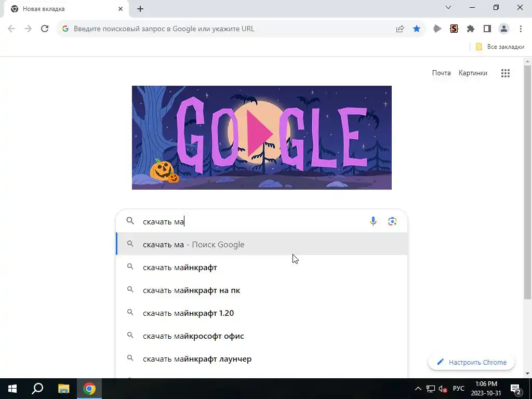The image size is (532, 399).
Task: Open the Windows Start menu
Action: tap(12, 389)
